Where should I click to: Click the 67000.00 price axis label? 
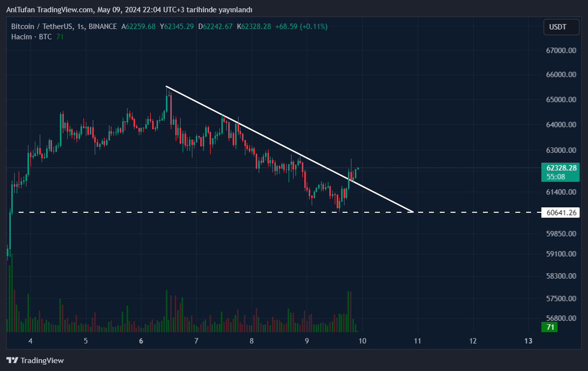(561, 50)
